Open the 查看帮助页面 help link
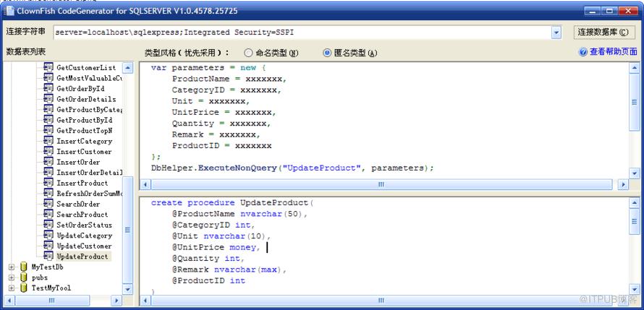644x310 pixels. point(613,52)
